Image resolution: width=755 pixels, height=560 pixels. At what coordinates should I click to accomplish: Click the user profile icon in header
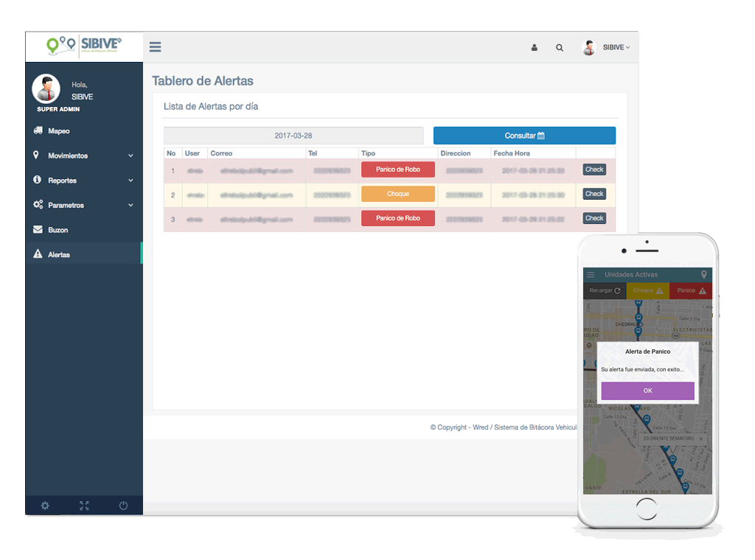[x=535, y=47]
